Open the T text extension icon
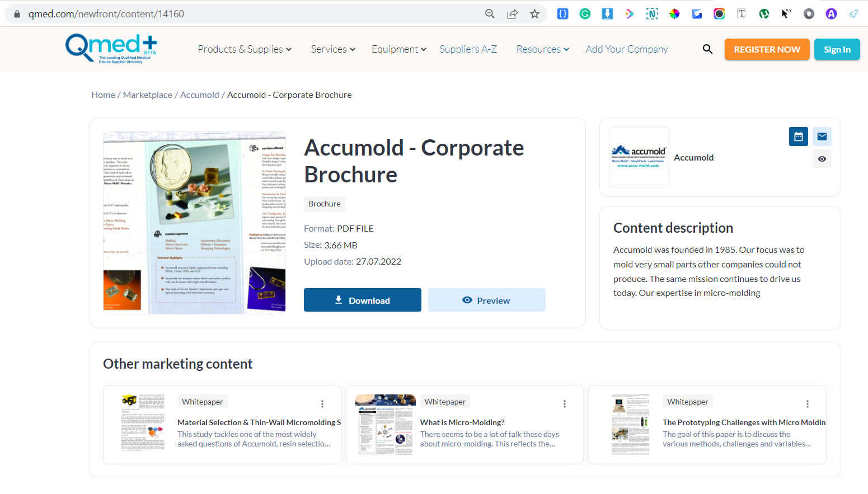Screen dimensions: 868x494 click(x=742, y=14)
